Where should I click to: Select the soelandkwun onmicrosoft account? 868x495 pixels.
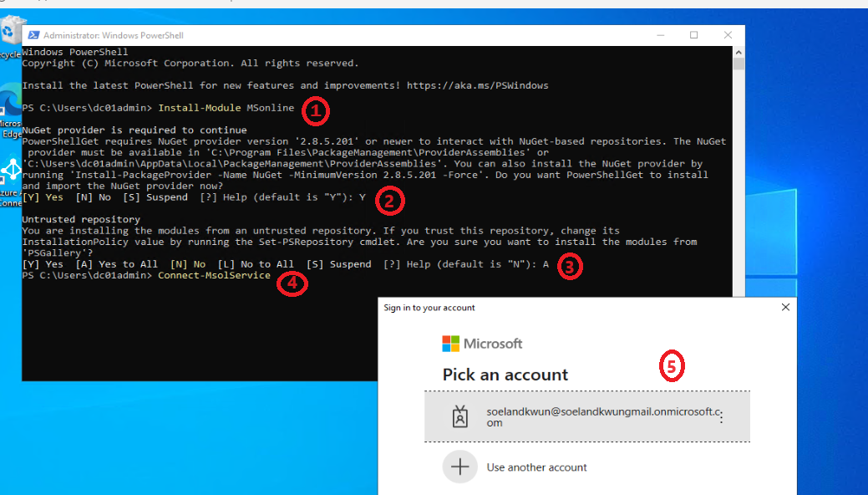[x=586, y=416]
